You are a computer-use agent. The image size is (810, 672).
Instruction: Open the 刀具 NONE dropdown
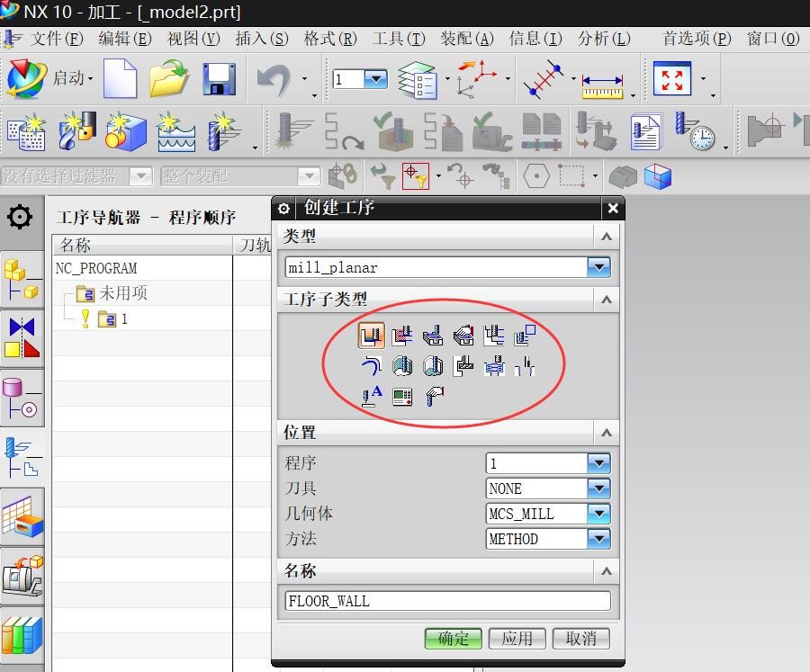(x=598, y=488)
